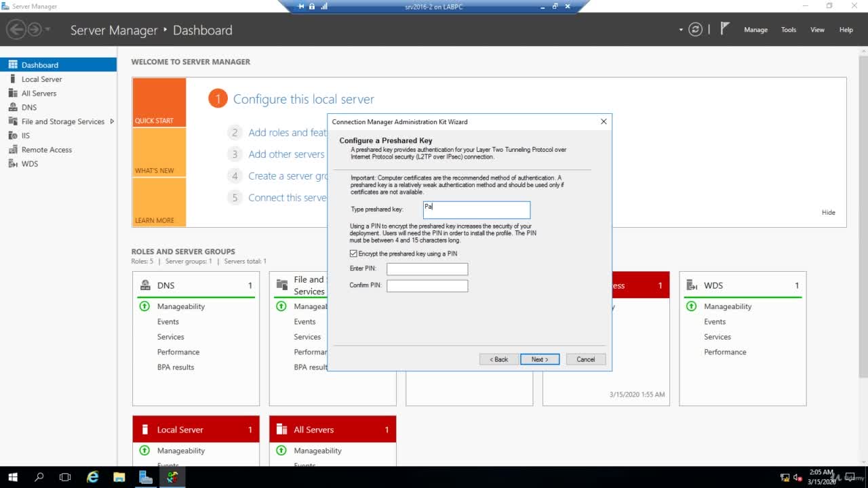Image resolution: width=868 pixels, height=488 pixels.
Task: Click the WHAT'S NEW tile
Action: pos(159,152)
